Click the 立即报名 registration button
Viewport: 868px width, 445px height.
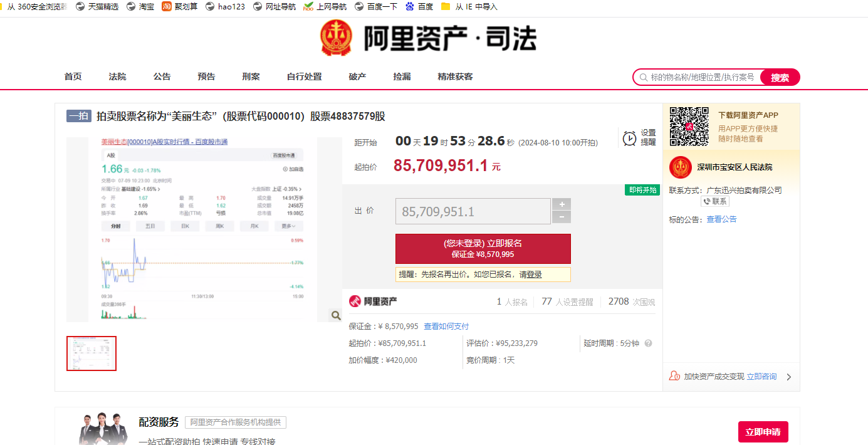click(483, 249)
